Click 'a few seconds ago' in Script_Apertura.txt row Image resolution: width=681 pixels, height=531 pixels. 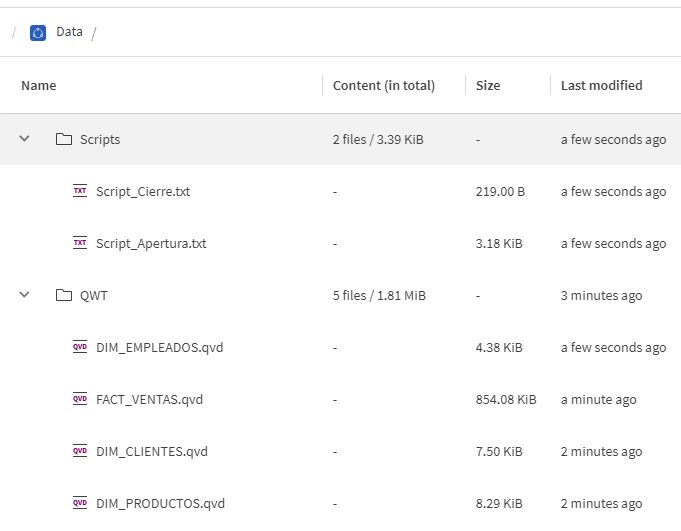click(x=613, y=244)
